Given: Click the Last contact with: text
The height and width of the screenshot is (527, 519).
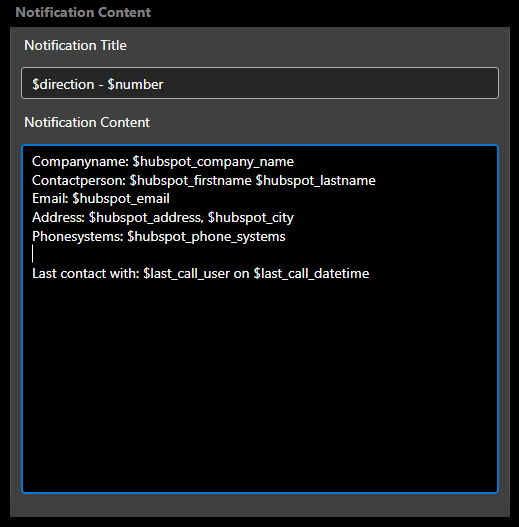Looking at the screenshot, I should (86, 273).
